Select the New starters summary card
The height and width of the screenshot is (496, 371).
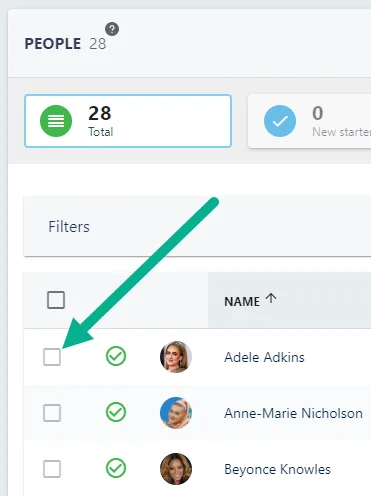310,121
